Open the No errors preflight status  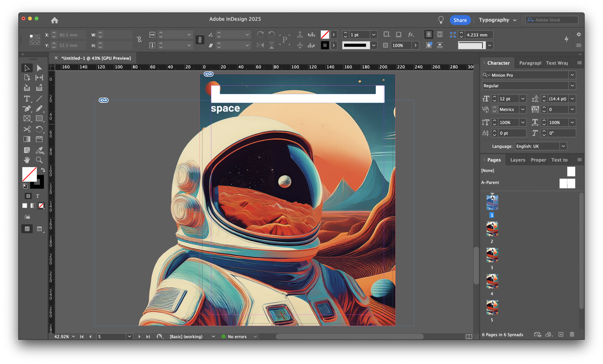pyautogui.click(x=236, y=337)
